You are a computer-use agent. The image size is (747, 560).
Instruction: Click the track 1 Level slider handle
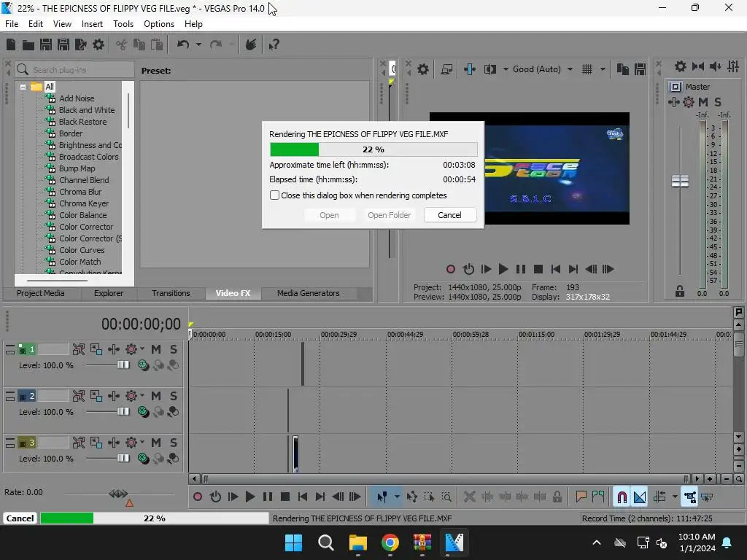pos(123,365)
